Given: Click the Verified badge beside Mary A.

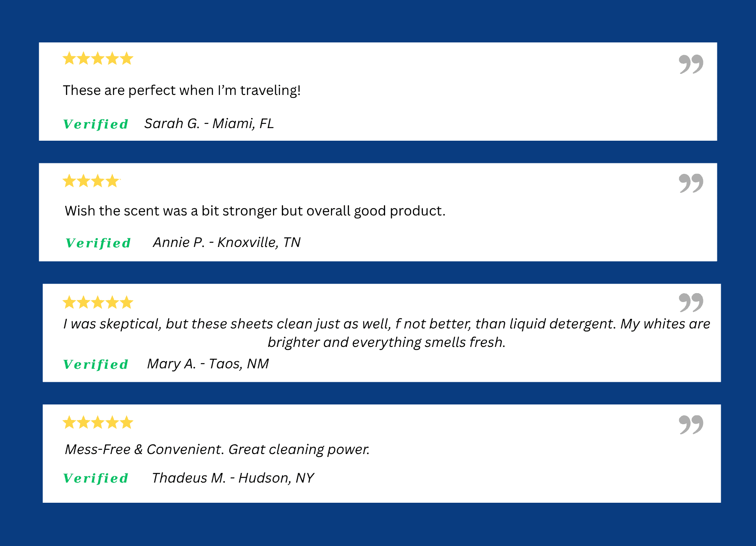Looking at the screenshot, I should (x=96, y=365).
